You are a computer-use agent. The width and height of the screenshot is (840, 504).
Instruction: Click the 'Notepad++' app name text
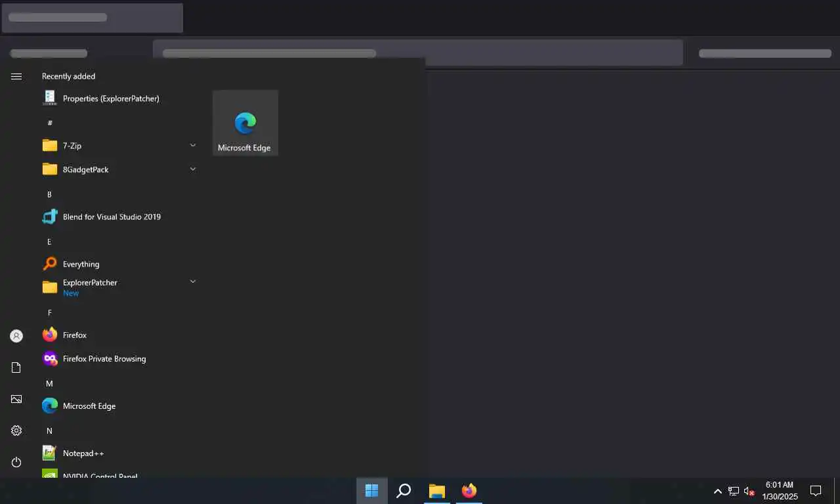[83, 453]
